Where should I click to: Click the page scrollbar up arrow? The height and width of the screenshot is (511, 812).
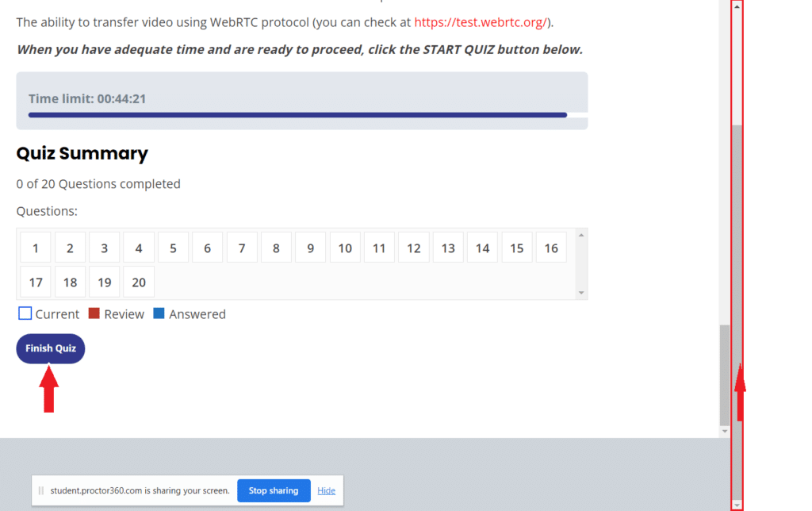point(737,6)
